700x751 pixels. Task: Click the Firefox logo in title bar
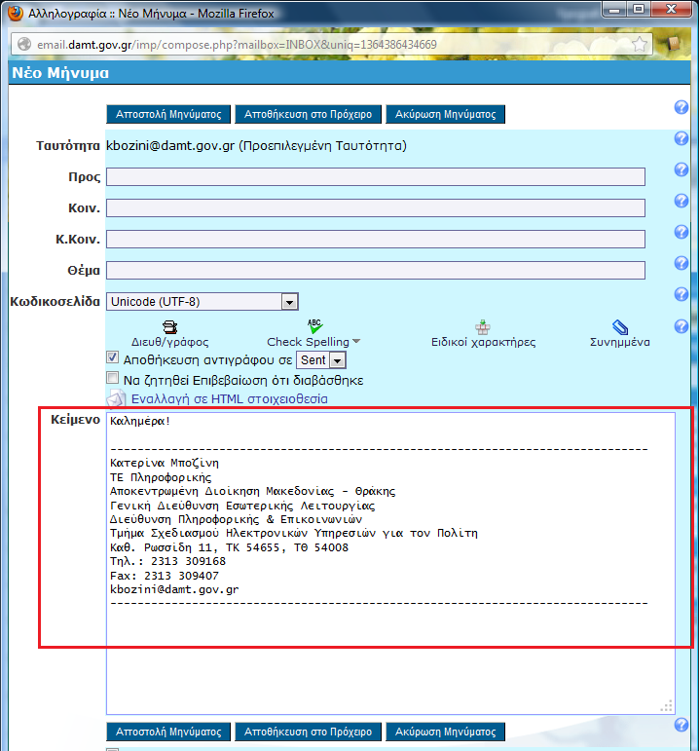pyautogui.click(x=16, y=13)
